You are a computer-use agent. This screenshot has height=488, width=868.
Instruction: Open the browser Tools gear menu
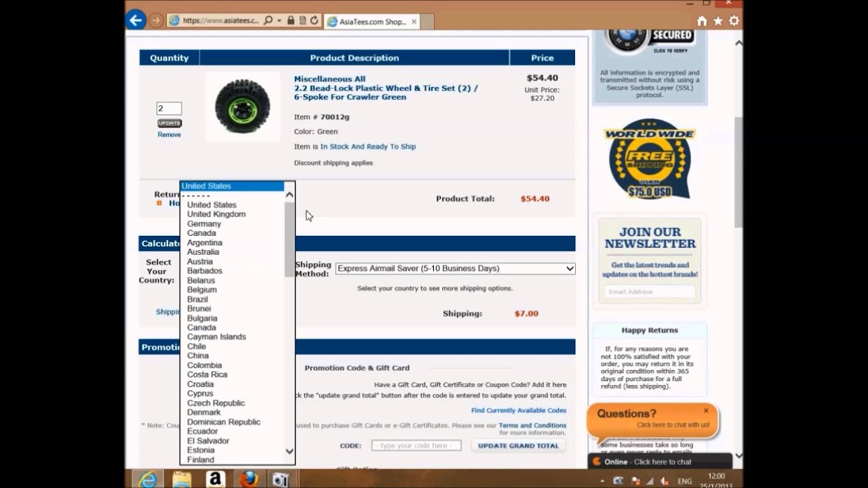tap(734, 21)
